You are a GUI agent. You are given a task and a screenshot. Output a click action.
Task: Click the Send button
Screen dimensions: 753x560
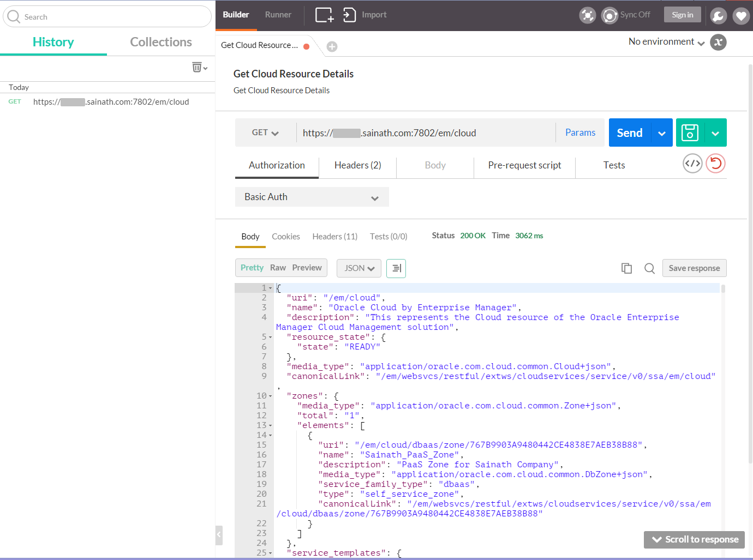[630, 133]
